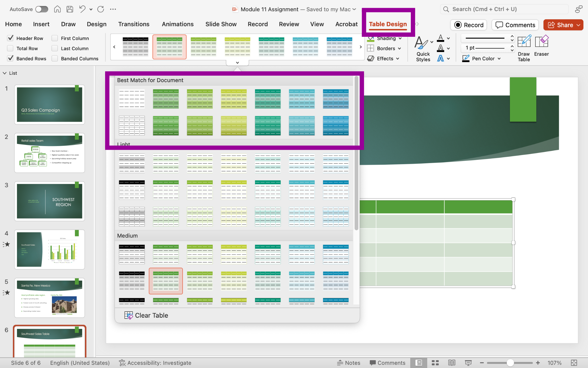Click the Undo arrow icon
Viewport: 588px width, 368px height.
(82, 9)
